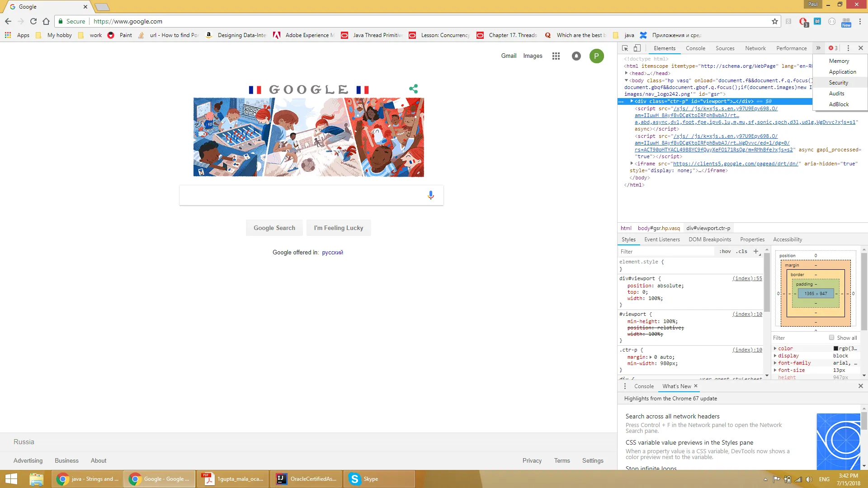Expand the font-family computed property
Image resolution: width=868 pixels, height=488 pixels.
pos(775,363)
